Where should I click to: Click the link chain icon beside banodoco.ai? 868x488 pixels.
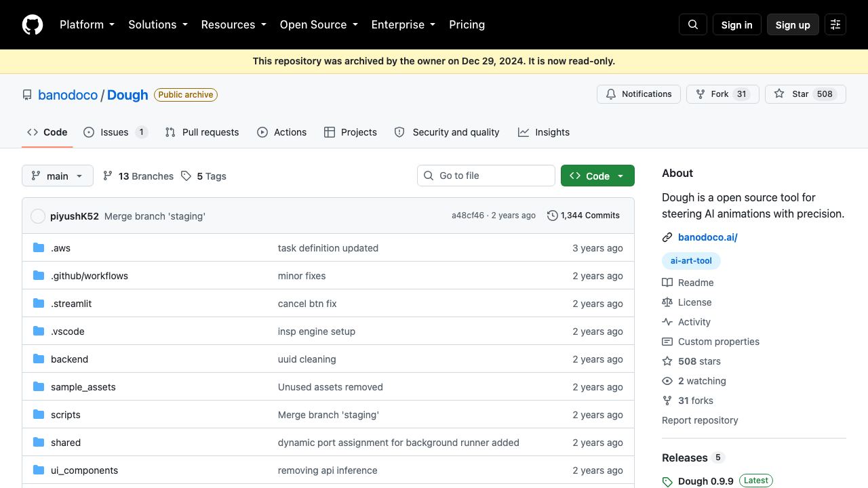tap(667, 237)
